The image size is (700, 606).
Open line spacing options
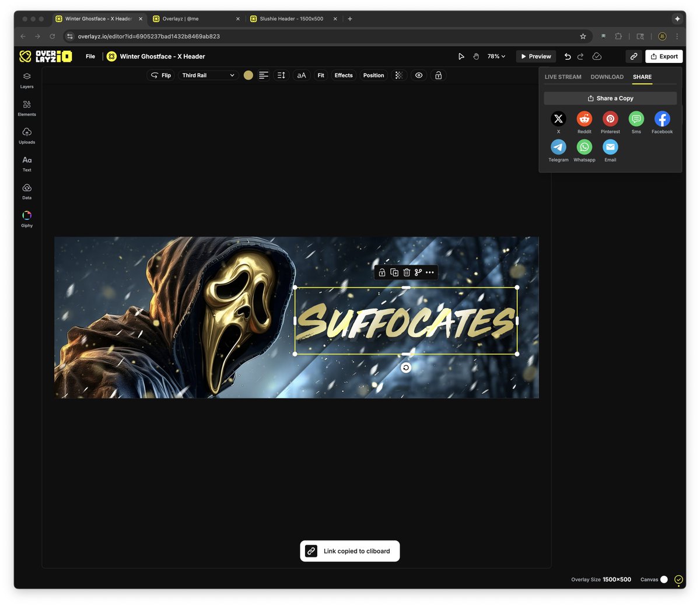click(281, 75)
